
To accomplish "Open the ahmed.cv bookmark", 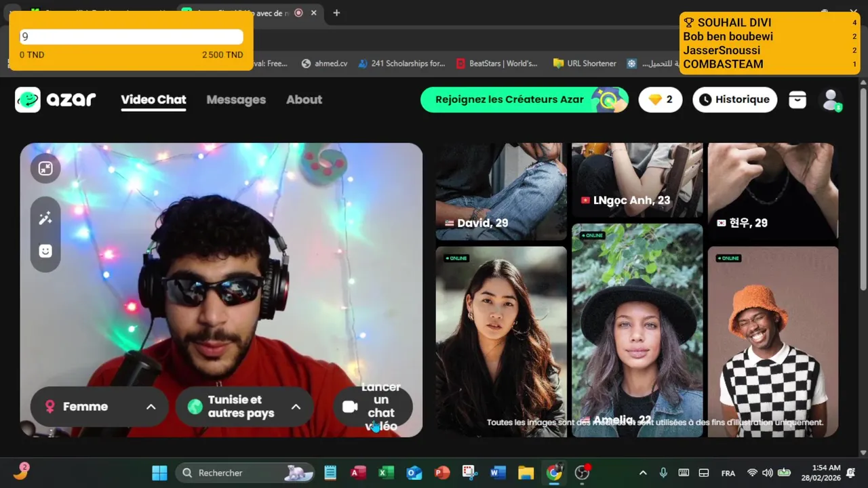I will (x=325, y=63).
